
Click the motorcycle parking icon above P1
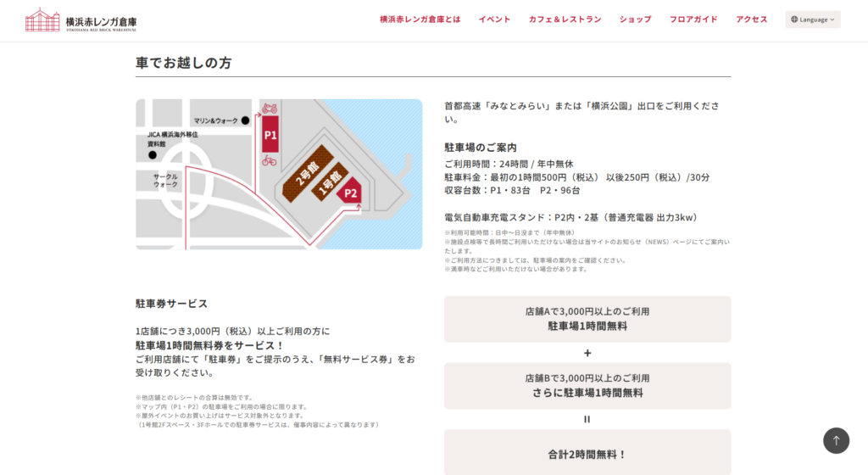270,108
